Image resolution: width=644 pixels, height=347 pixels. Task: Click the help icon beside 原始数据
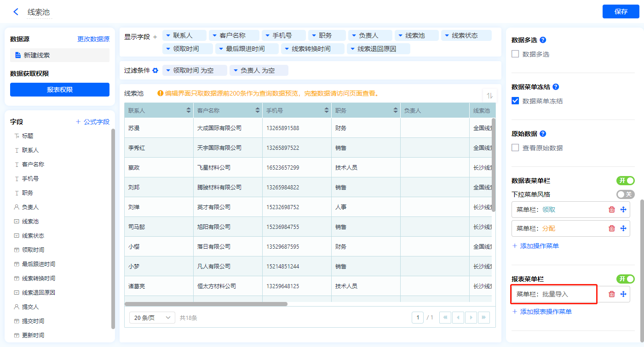click(x=542, y=134)
